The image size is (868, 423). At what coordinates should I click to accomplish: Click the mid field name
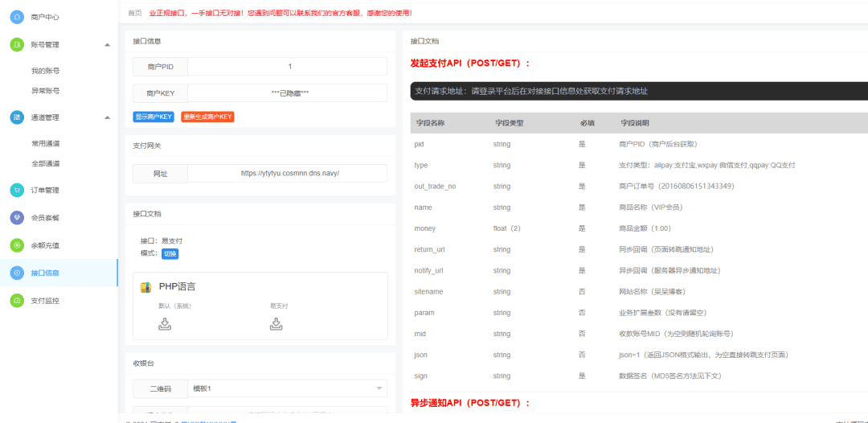(x=420, y=334)
